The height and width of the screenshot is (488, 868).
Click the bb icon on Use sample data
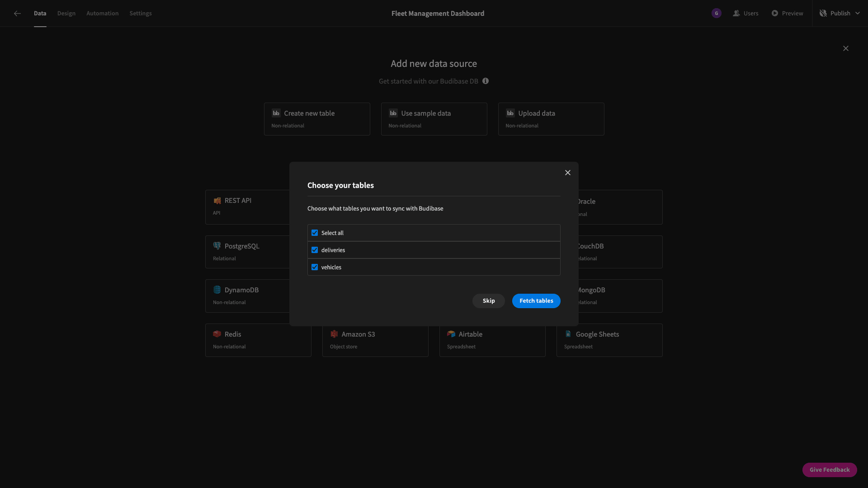pyautogui.click(x=393, y=113)
